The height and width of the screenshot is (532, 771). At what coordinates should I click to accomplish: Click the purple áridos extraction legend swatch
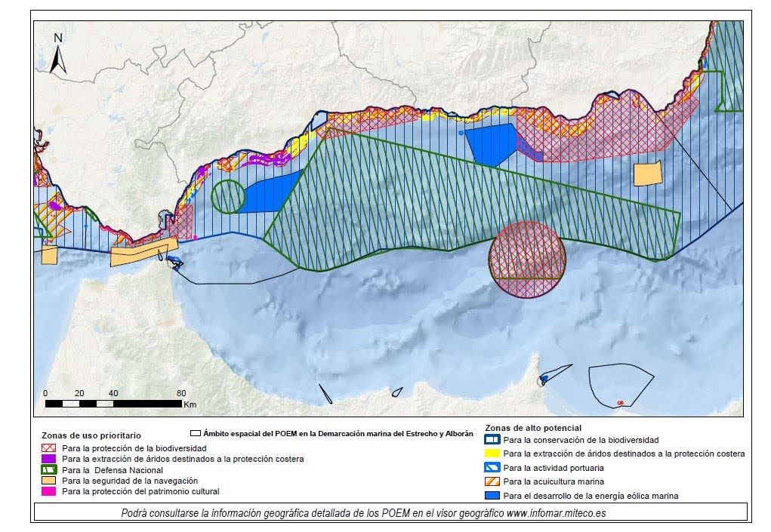(49, 458)
